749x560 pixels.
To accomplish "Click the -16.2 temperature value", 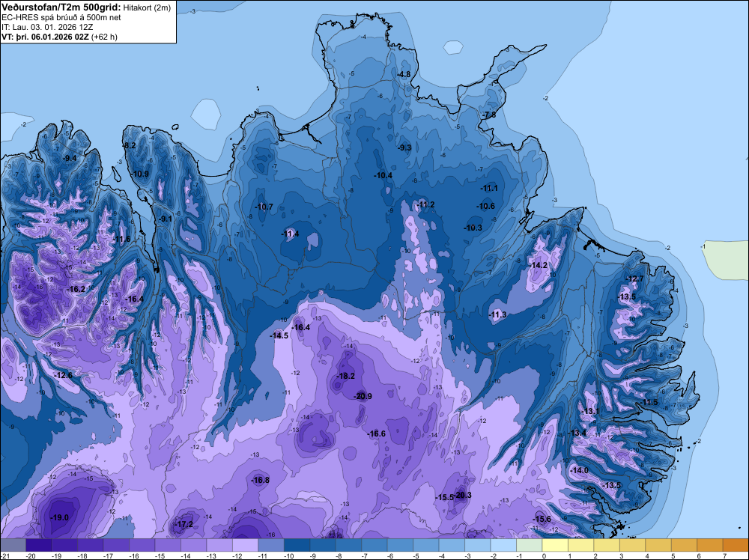I will [x=76, y=289].
